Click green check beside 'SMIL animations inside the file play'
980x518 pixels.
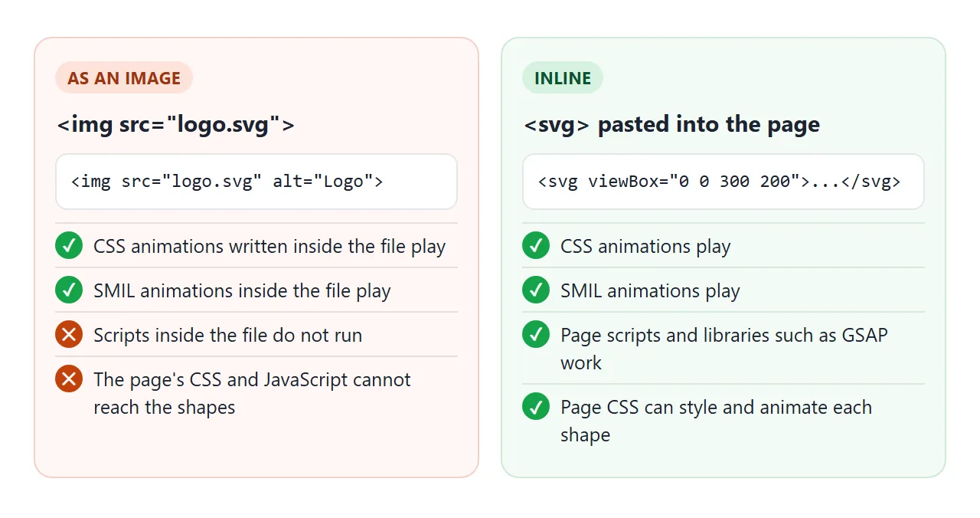pos(69,290)
